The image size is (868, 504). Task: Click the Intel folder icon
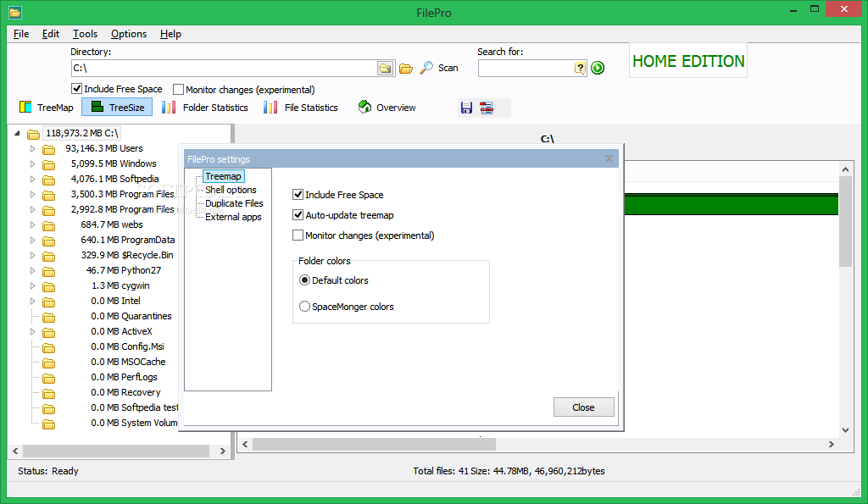pyautogui.click(x=48, y=302)
